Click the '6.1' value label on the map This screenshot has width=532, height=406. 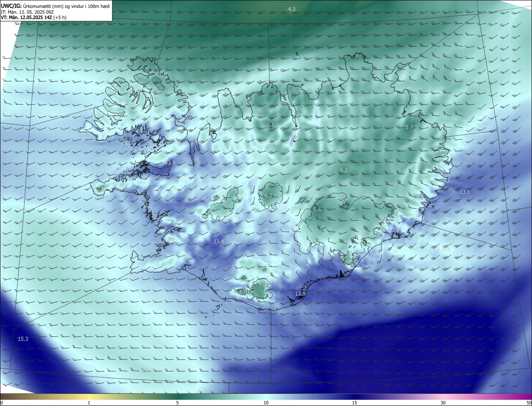(271, 125)
